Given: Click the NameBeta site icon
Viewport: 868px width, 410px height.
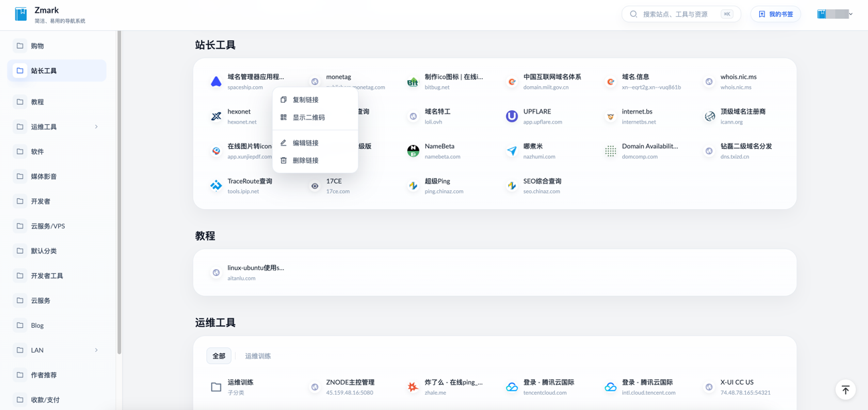Looking at the screenshot, I should [x=413, y=151].
